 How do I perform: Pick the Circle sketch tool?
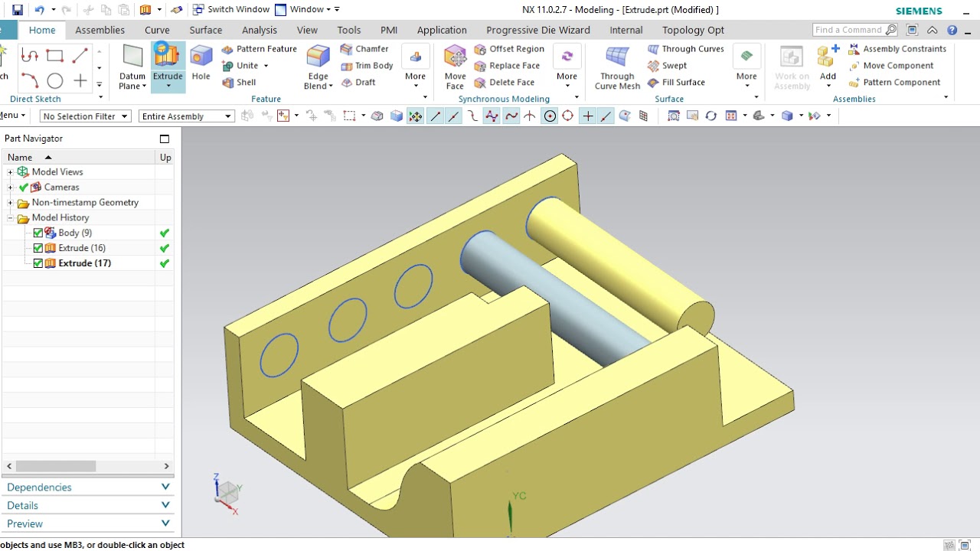54,80
